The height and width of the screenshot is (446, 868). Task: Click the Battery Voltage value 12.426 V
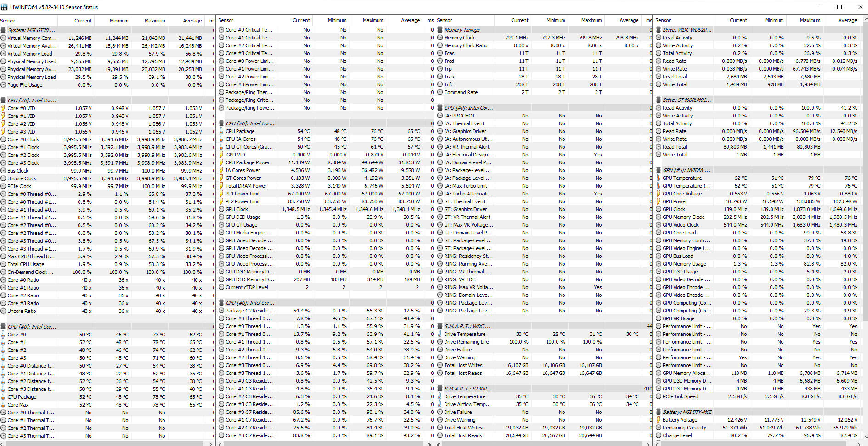(737, 420)
